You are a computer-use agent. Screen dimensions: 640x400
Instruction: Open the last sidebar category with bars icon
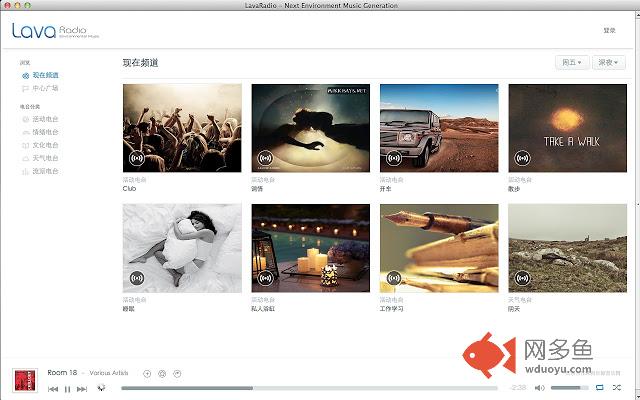[40, 171]
